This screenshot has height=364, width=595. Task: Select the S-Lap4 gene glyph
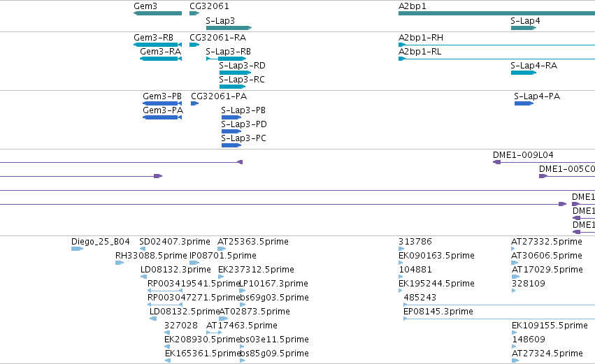pyautogui.click(x=524, y=28)
